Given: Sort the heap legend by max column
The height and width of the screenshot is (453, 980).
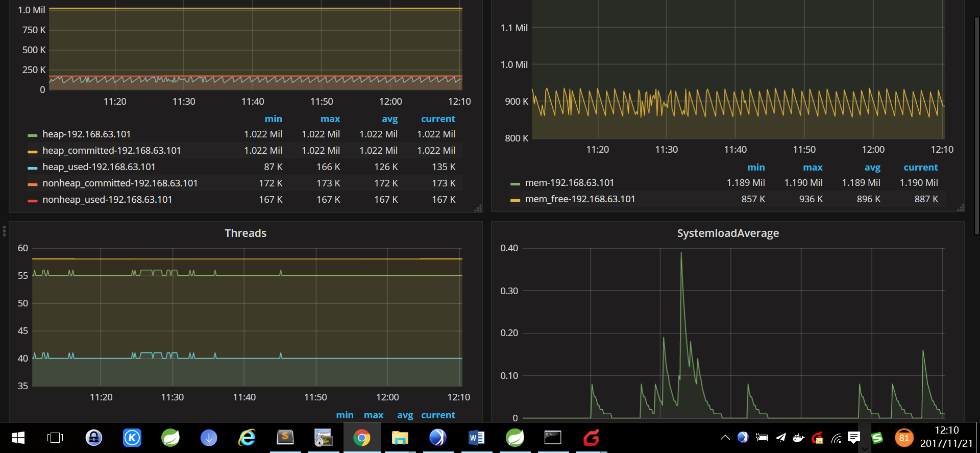Looking at the screenshot, I should pyautogui.click(x=330, y=118).
